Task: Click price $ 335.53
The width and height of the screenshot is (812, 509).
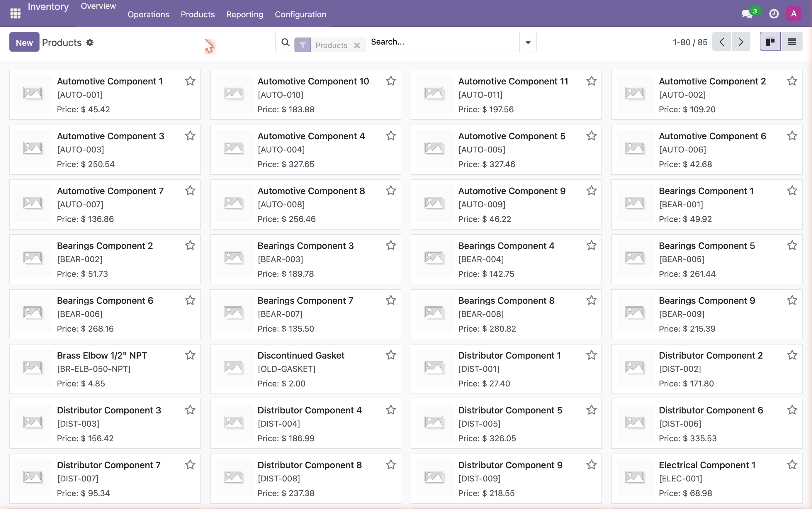Action: tap(700, 438)
